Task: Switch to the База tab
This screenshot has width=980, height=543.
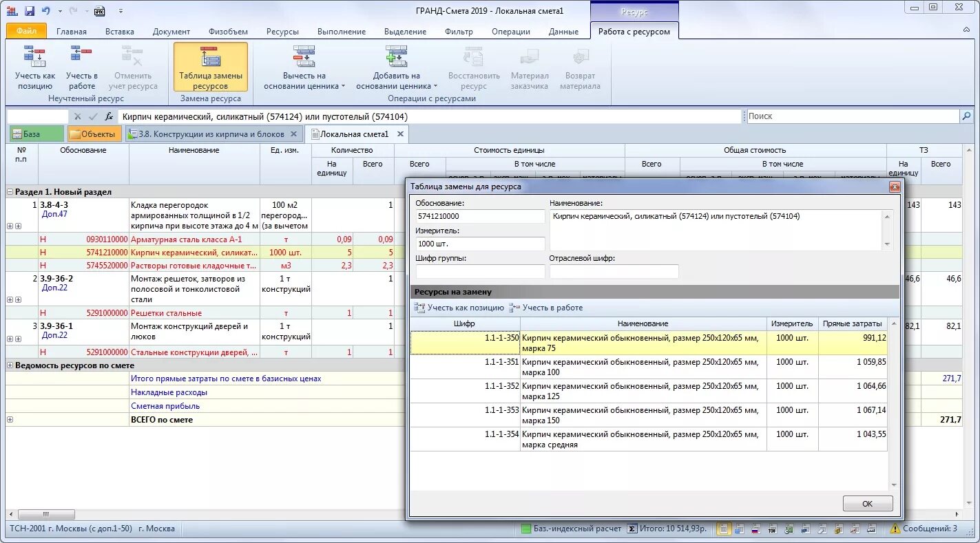Action: click(x=37, y=134)
